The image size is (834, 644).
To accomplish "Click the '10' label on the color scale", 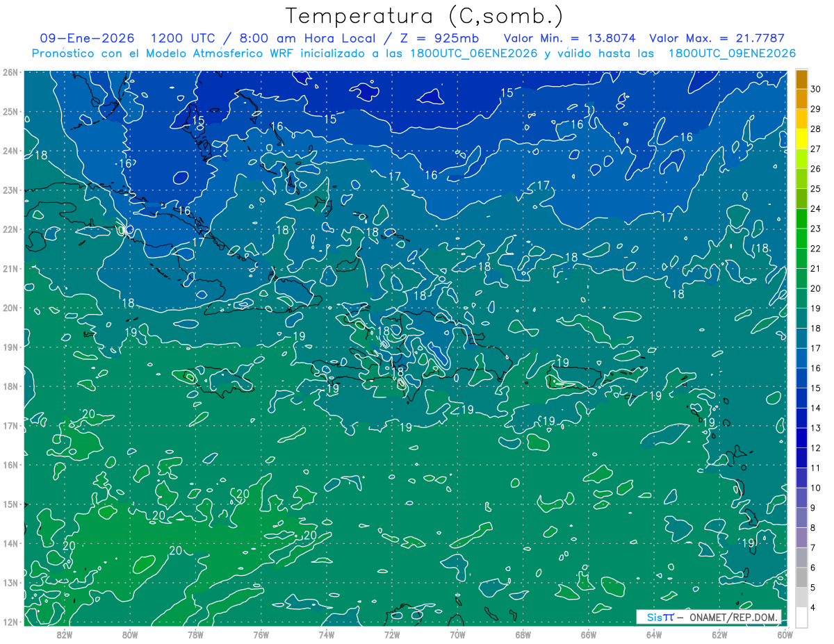I will click(x=816, y=488).
